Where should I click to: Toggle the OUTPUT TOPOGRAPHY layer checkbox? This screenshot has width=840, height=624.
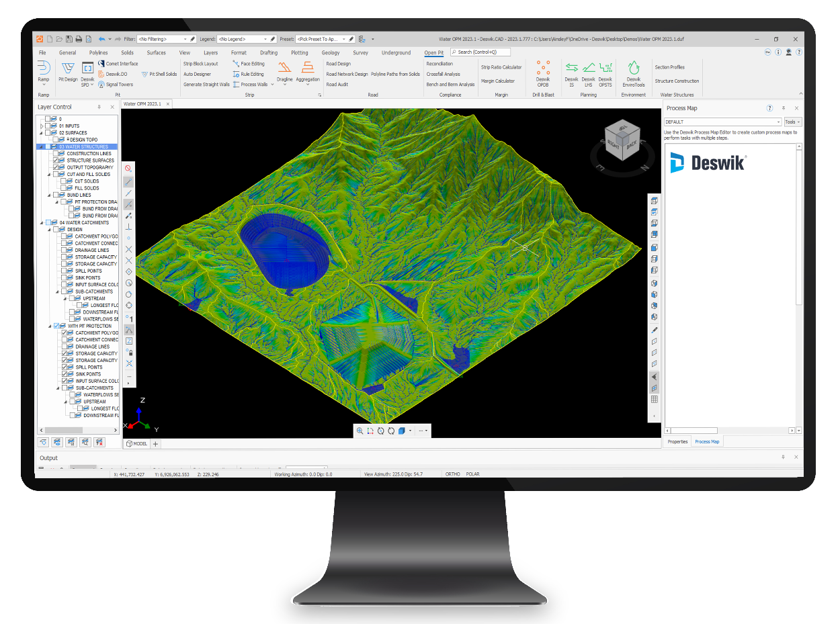click(x=56, y=167)
